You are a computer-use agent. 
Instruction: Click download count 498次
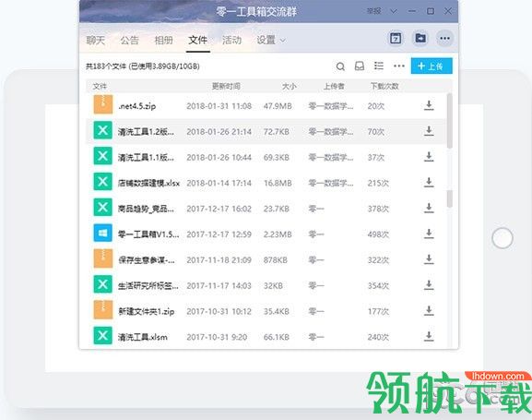(378, 234)
